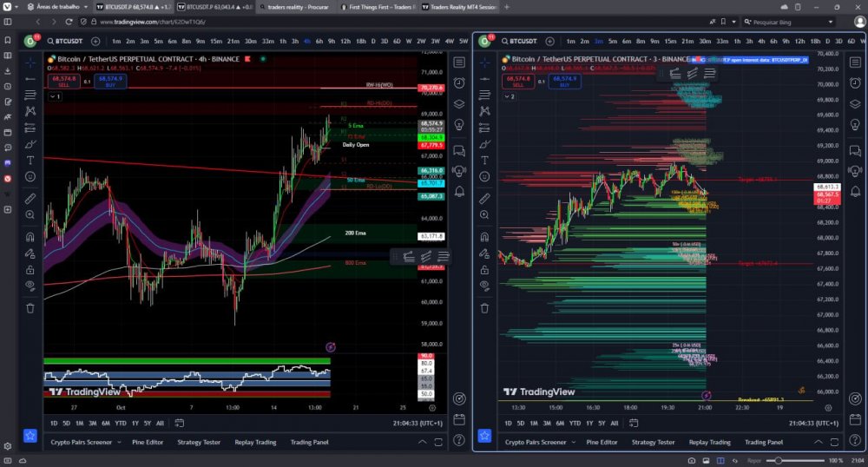Toggle Stay in drawing mode in left chart
This screenshot has width=868, height=467.
click(30, 253)
